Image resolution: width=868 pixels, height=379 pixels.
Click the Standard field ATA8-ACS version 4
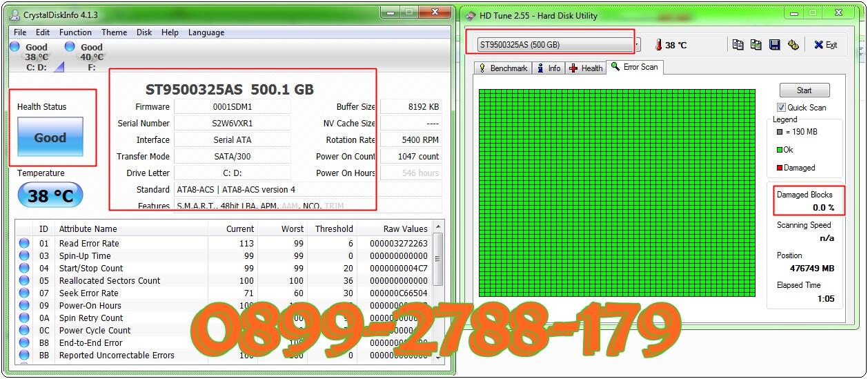coord(308,190)
